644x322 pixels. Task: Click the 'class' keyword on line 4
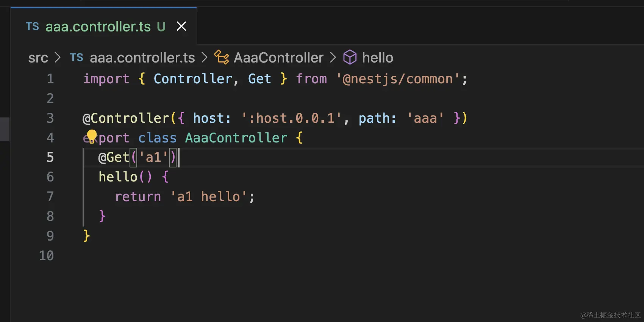(x=157, y=138)
